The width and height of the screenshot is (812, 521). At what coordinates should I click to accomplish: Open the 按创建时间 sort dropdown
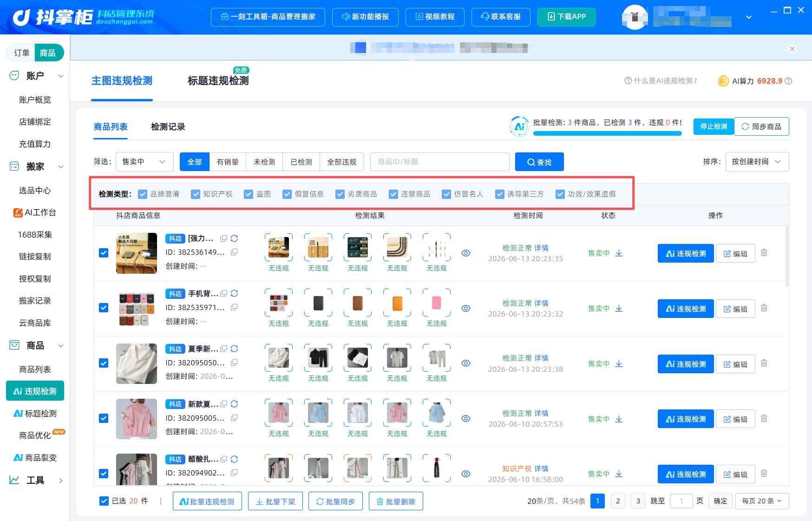757,162
